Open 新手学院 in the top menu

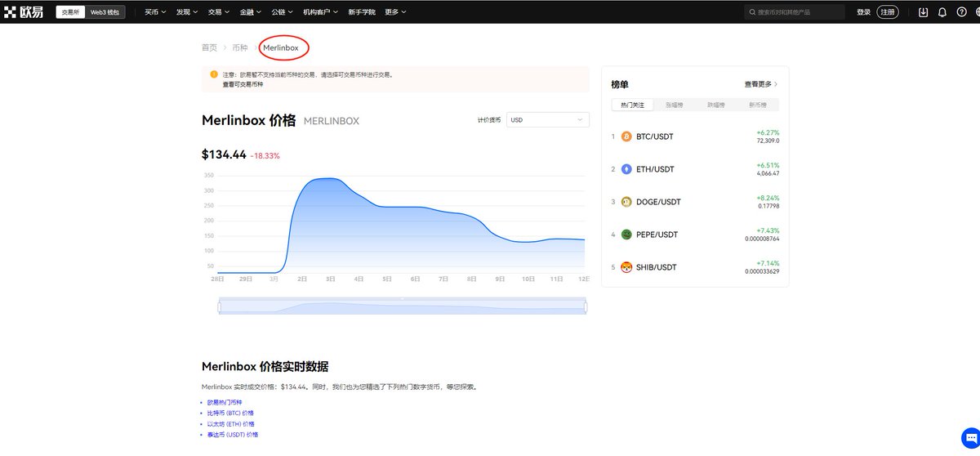tap(362, 12)
